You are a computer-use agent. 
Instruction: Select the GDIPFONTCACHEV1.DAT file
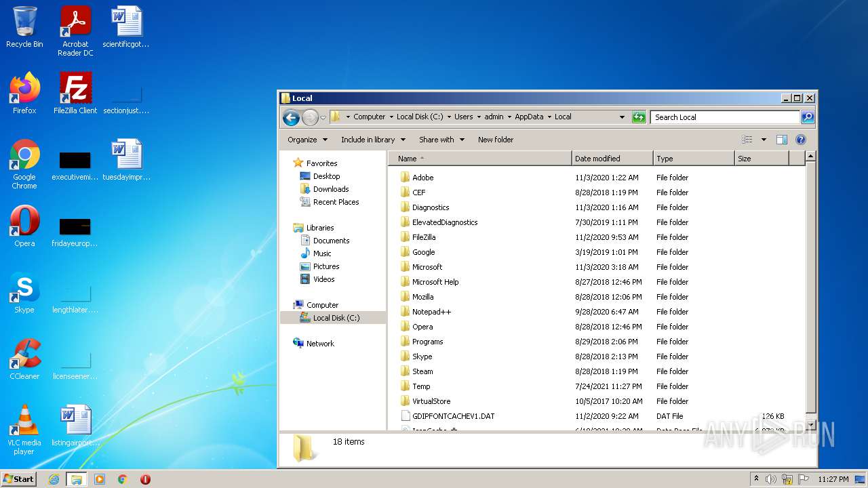448,416
